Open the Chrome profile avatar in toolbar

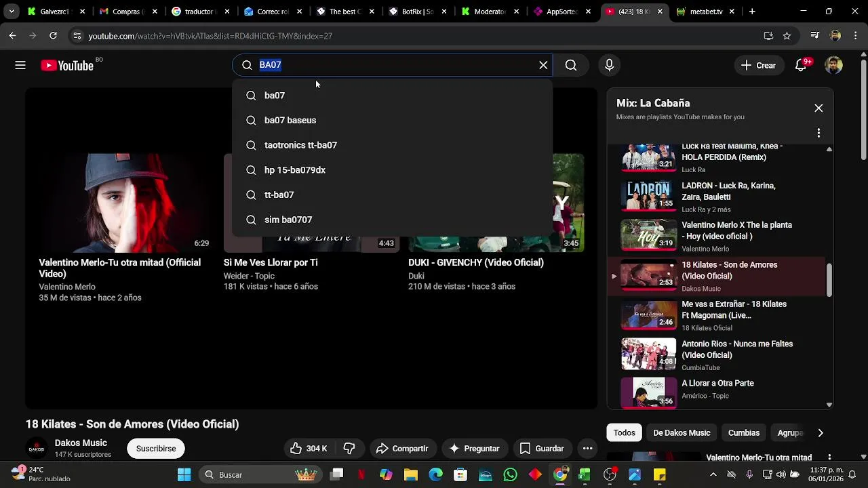click(x=835, y=36)
